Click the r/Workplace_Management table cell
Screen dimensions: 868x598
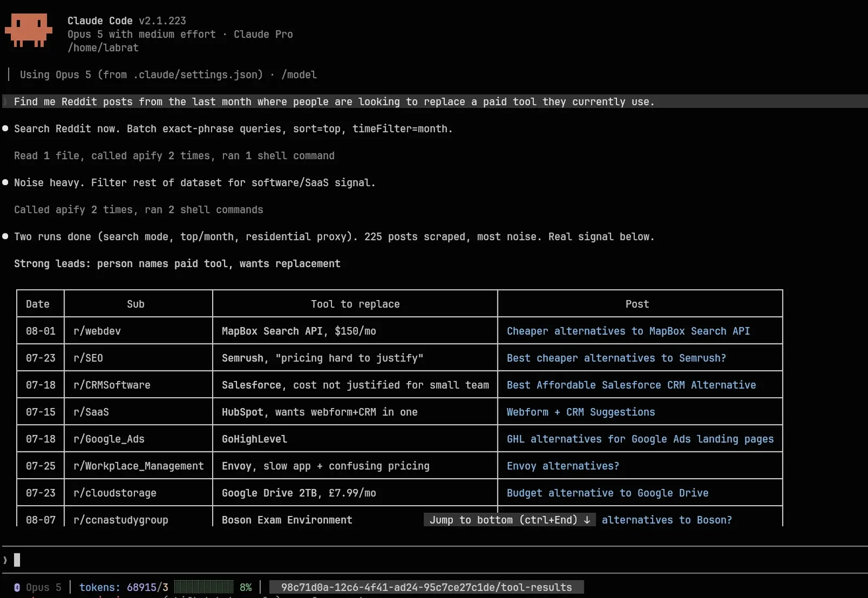point(138,466)
